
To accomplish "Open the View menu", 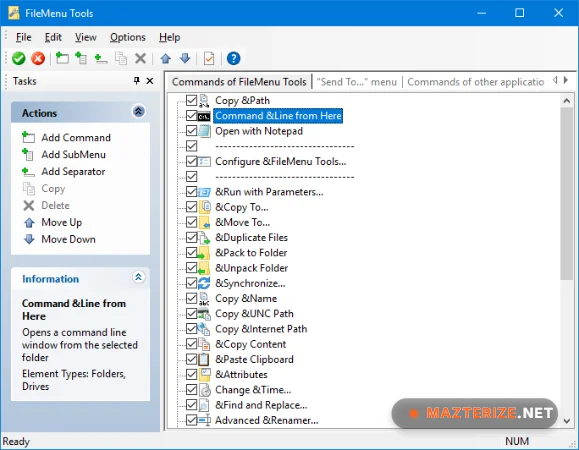I will click(86, 37).
